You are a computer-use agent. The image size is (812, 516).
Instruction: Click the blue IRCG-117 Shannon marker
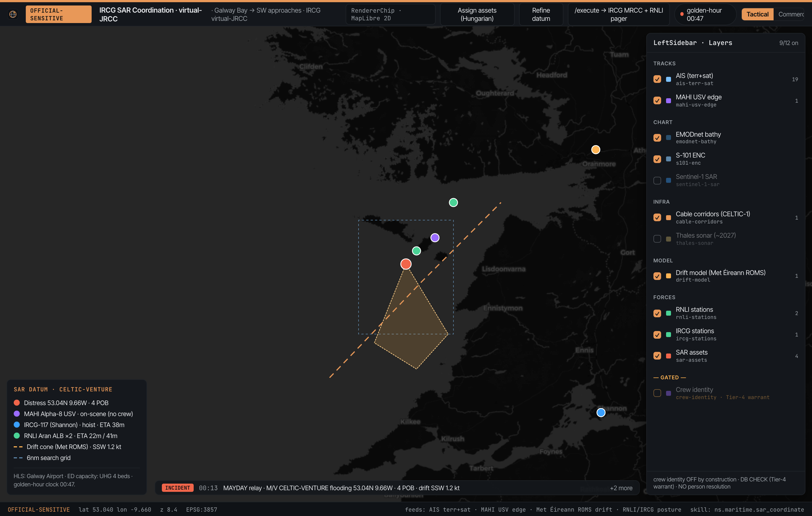pos(600,413)
